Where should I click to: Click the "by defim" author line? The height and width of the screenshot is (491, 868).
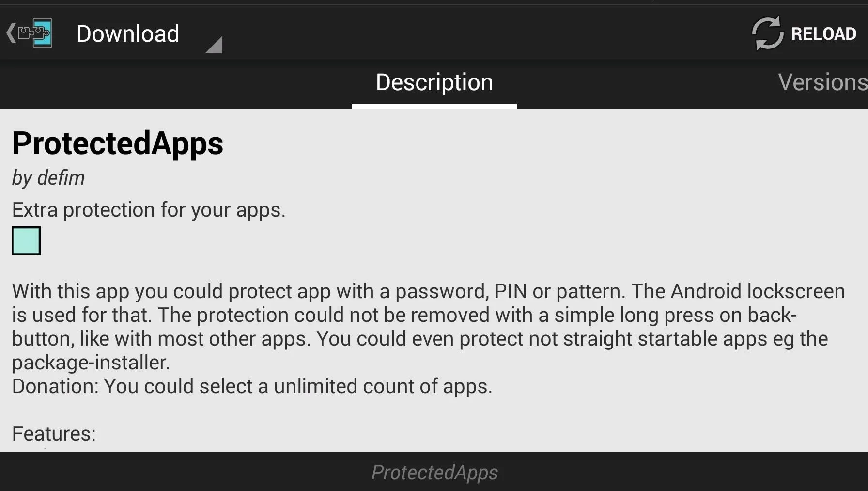point(48,177)
